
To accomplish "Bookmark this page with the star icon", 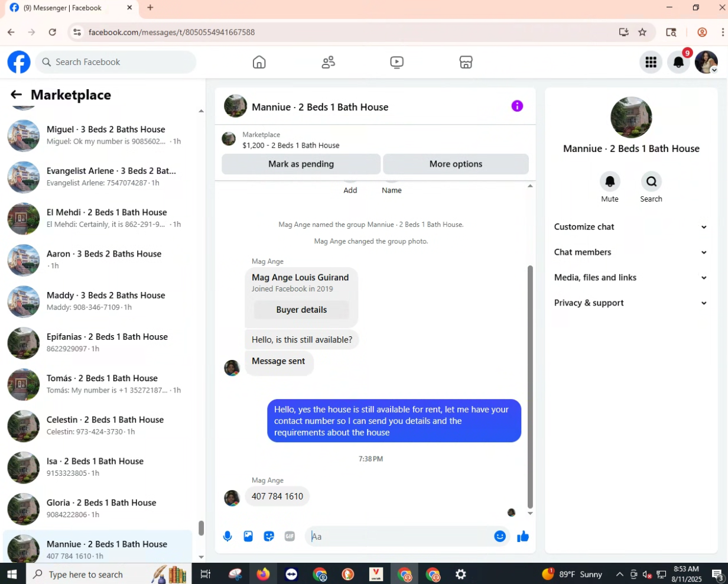I will tap(642, 32).
